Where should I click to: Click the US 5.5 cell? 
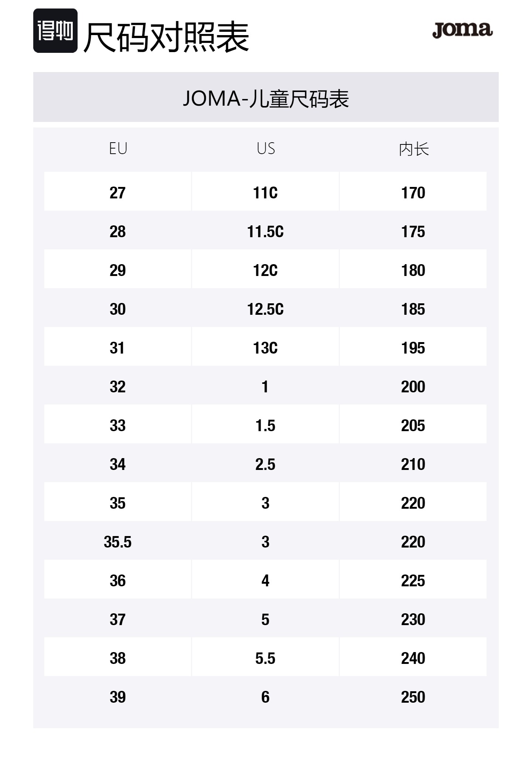tap(265, 658)
